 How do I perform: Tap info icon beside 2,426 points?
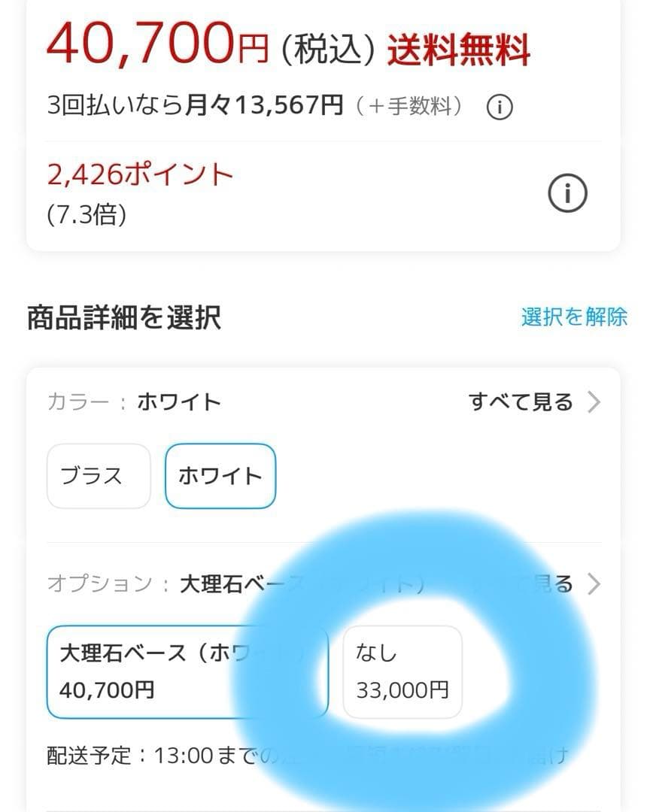pyautogui.click(x=567, y=195)
